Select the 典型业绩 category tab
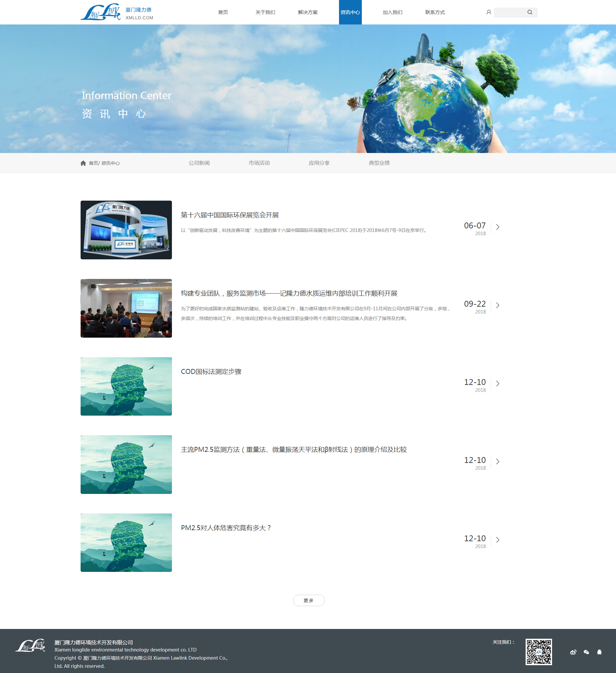The height and width of the screenshot is (673, 616). pyautogui.click(x=379, y=163)
